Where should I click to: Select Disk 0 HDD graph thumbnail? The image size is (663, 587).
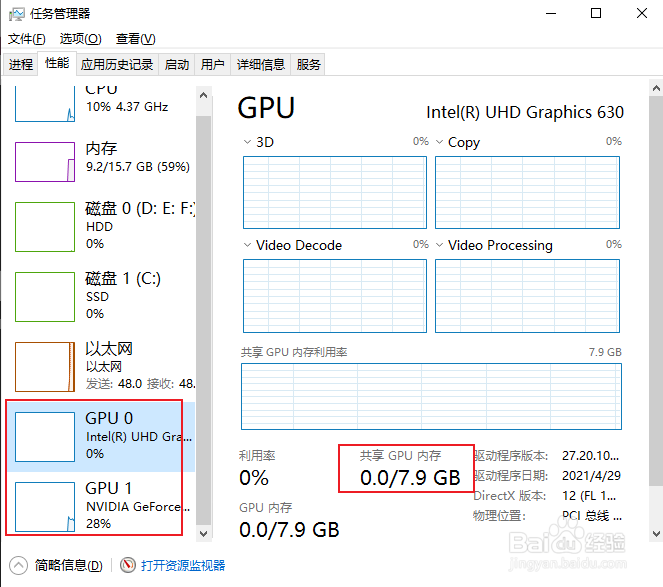[x=45, y=225]
